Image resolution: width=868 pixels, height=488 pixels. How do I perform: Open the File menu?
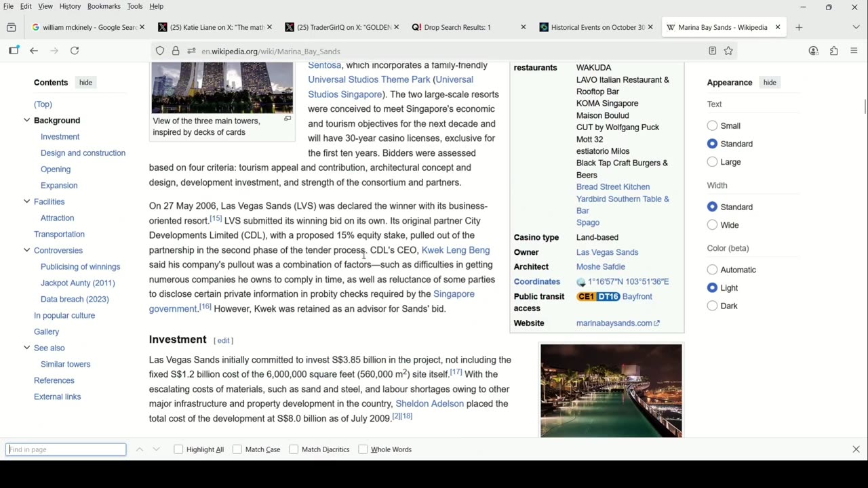pyautogui.click(x=8, y=6)
